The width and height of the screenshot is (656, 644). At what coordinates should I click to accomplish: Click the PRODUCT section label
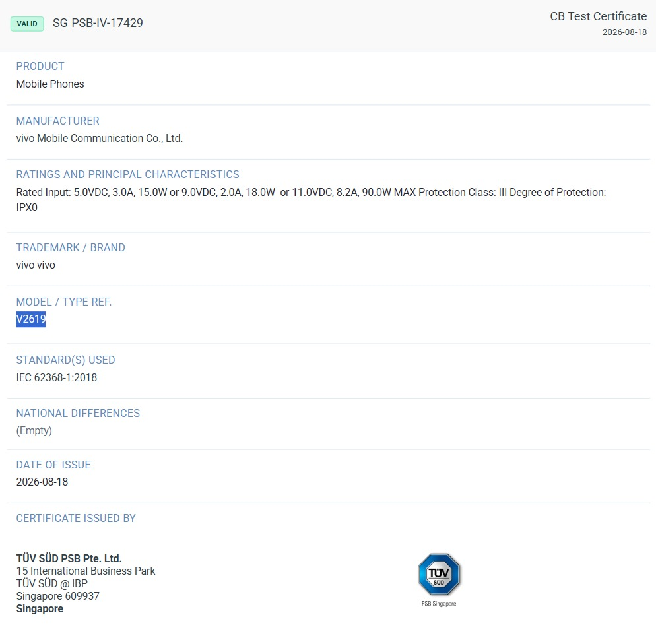point(40,66)
